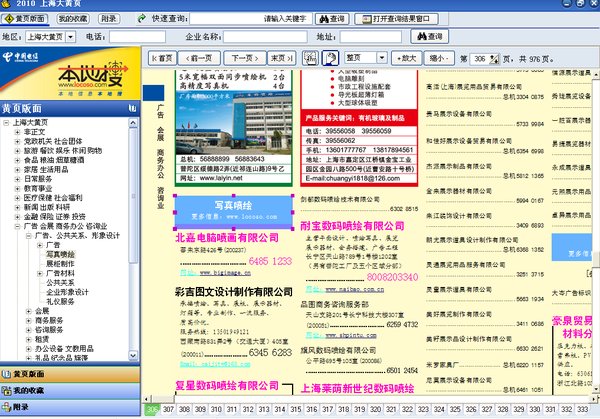The width and height of the screenshot is (600, 419).
Task: Open bottom 附录 panel tab
Action: (70, 407)
